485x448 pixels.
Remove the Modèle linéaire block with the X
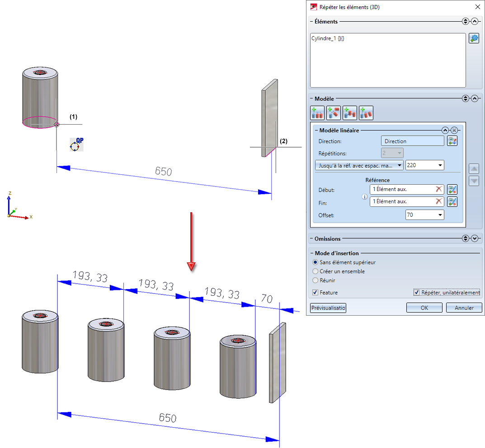click(x=454, y=131)
